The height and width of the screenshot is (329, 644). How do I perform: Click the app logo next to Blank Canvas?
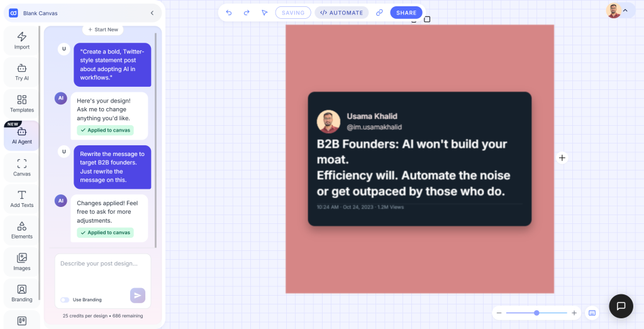pos(13,13)
